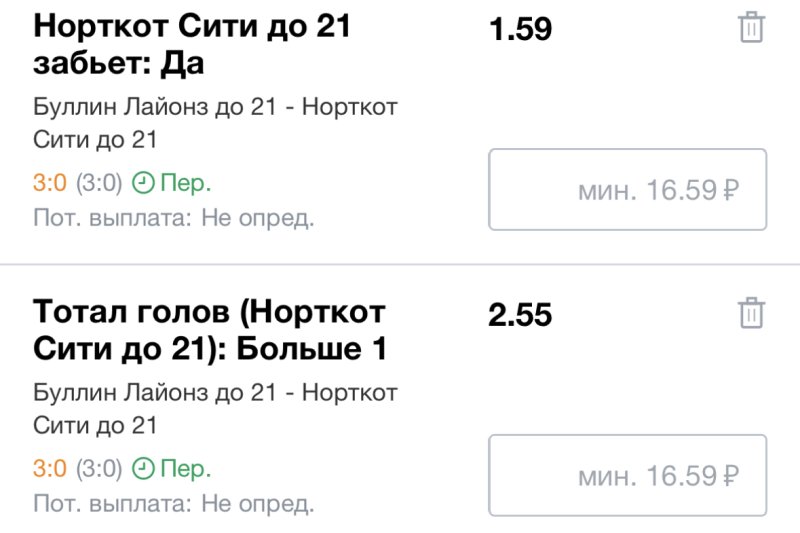Open the Буллин Лайонз match under 'Тотал голов' bet

coord(215,408)
